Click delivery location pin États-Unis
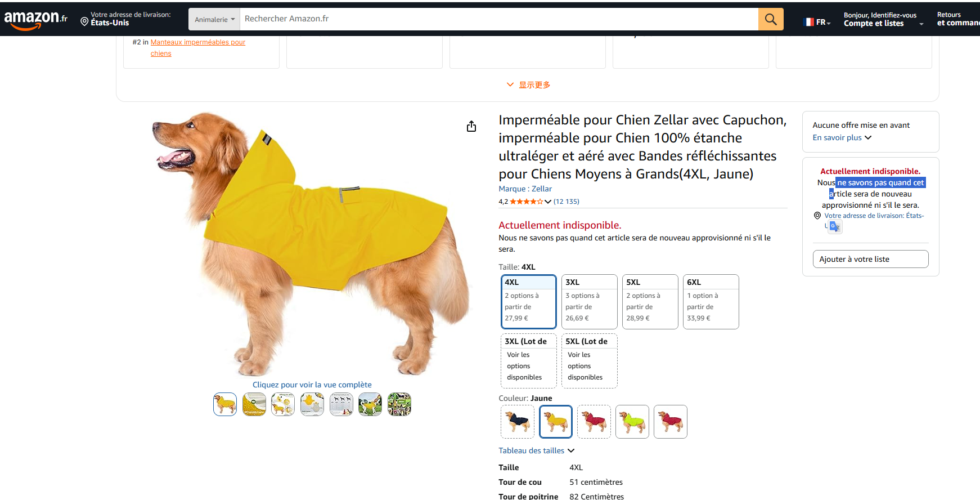 coord(125,19)
